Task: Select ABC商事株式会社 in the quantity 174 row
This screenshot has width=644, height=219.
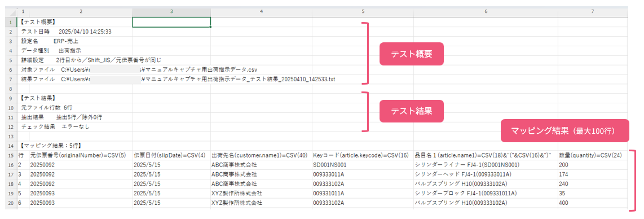Action: tap(261, 174)
